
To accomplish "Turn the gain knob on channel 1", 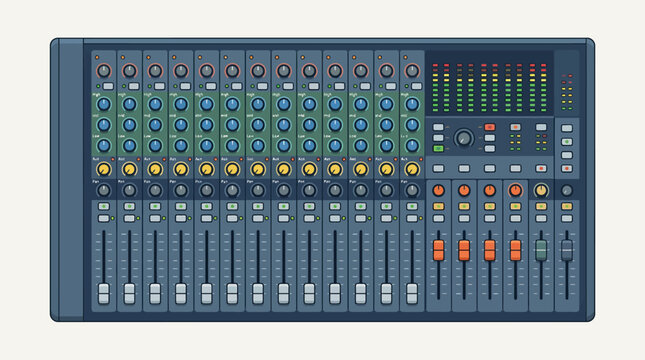I will [x=104, y=71].
